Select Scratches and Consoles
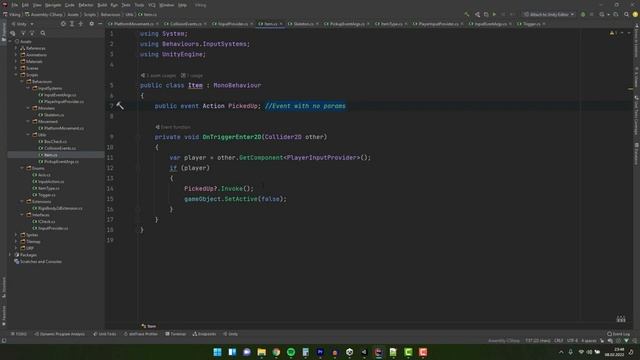The width and height of the screenshot is (640, 360). click(x=38, y=262)
